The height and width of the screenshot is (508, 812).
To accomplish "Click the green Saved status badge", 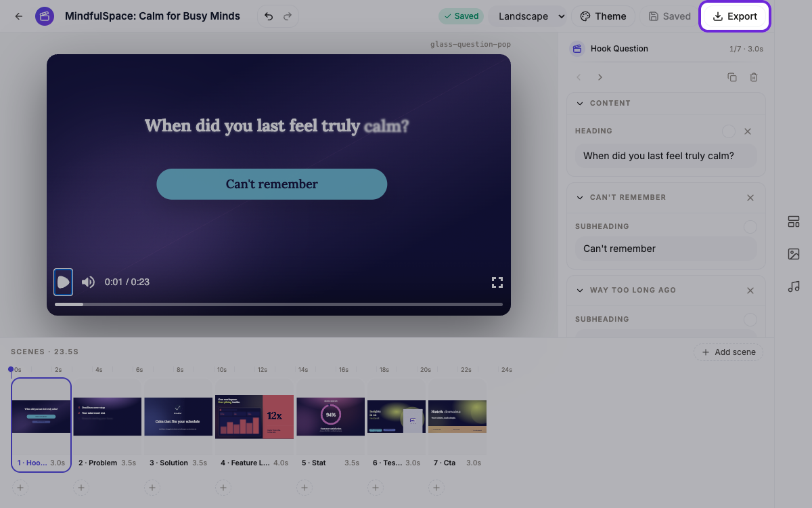I will click(461, 16).
